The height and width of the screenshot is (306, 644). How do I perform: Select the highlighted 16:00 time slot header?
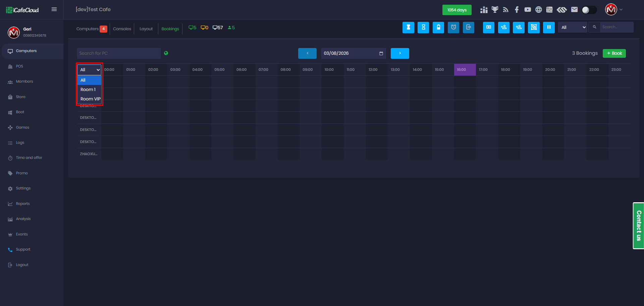click(465, 70)
